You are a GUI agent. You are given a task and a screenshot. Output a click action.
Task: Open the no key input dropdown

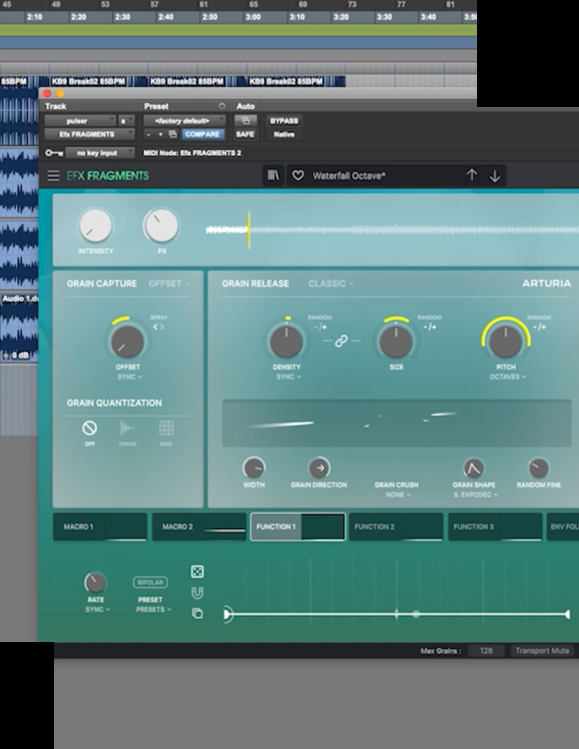100,153
